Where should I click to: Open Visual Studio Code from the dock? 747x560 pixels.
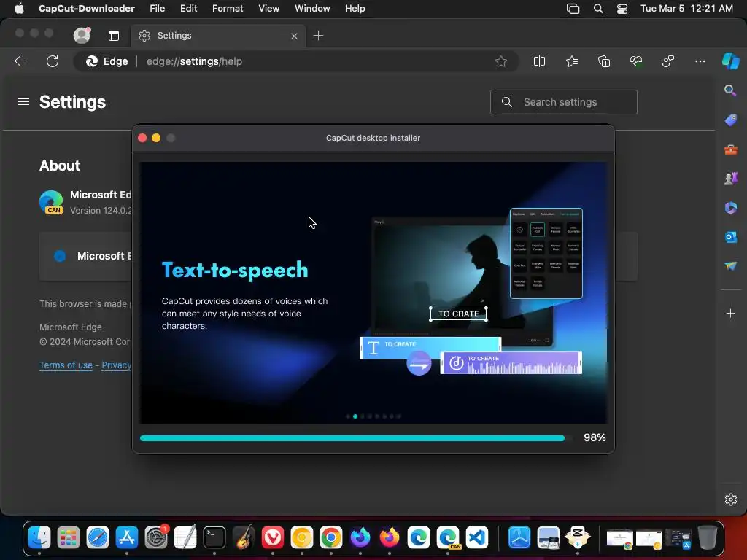[477, 537]
